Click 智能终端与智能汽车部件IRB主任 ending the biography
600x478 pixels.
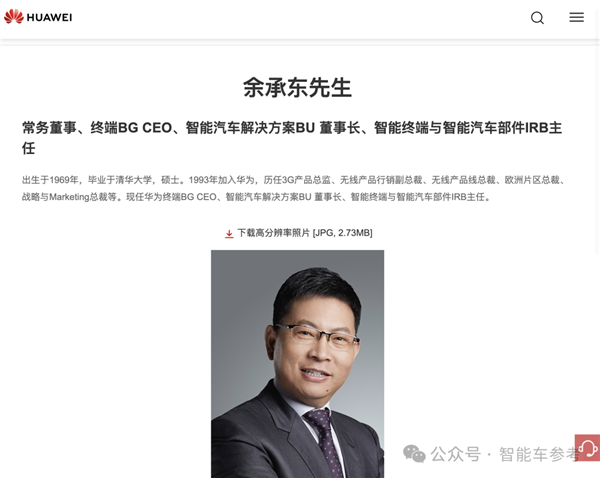coord(417,197)
